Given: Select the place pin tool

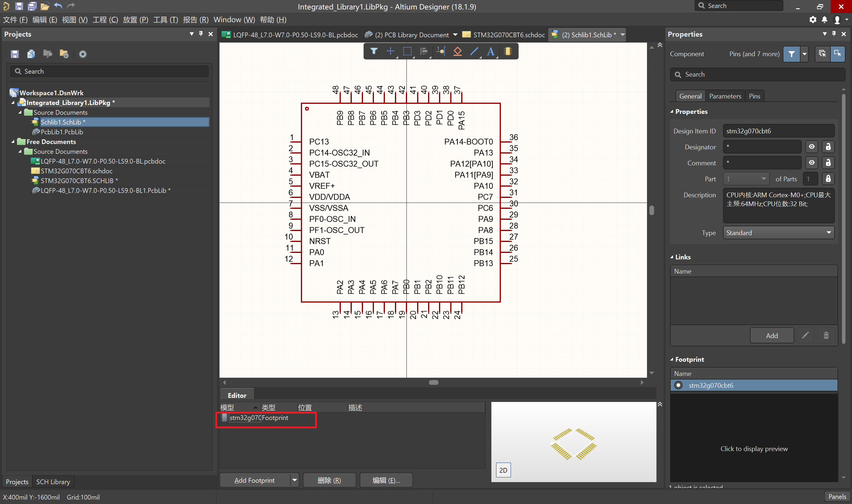Looking at the screenshot, I should point(441,51).
